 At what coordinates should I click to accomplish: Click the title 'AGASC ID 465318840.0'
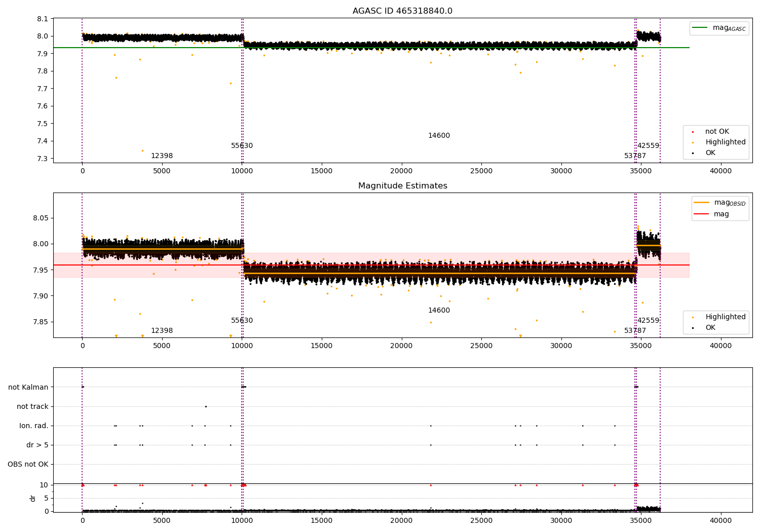point(402,11)
